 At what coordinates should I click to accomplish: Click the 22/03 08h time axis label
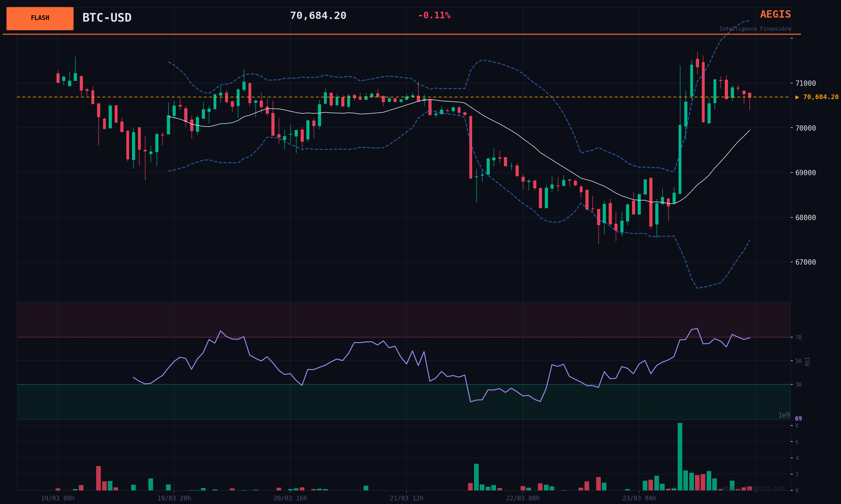click(523, 498)
